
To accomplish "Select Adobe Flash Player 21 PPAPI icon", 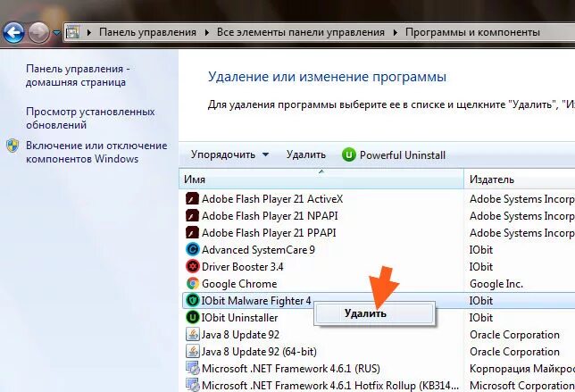I will pyautogui.click(x=192, y=233).
